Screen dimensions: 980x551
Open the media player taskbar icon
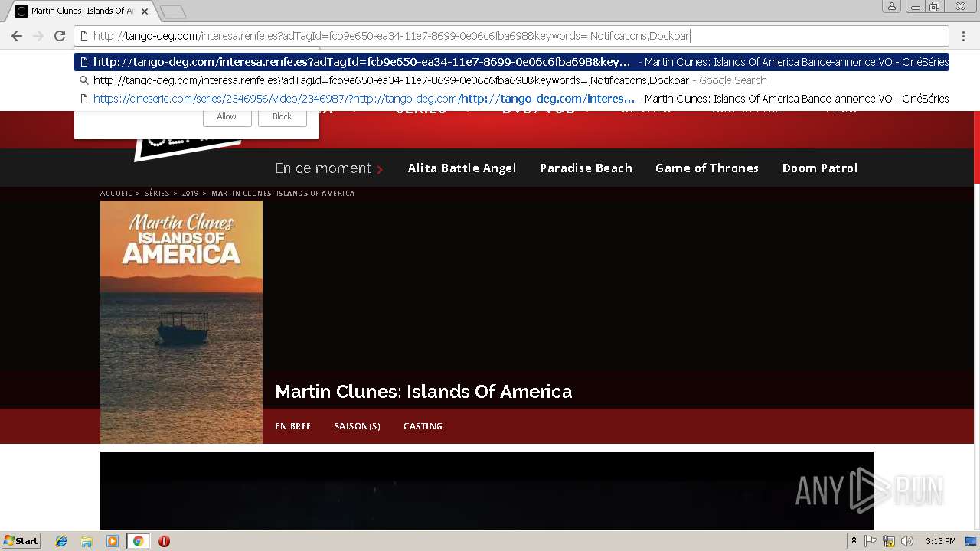pos(113,541)
